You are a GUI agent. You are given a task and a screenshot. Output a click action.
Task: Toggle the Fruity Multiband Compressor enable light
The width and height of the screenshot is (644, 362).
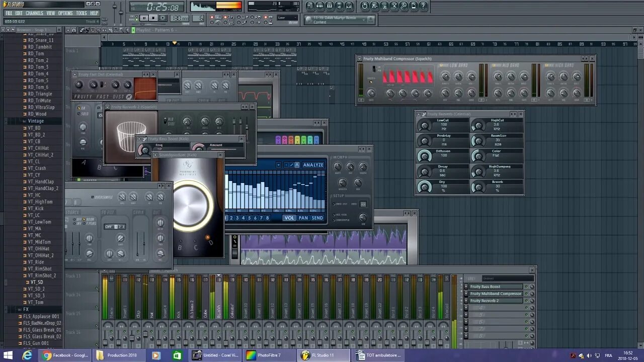coord(526,294)
